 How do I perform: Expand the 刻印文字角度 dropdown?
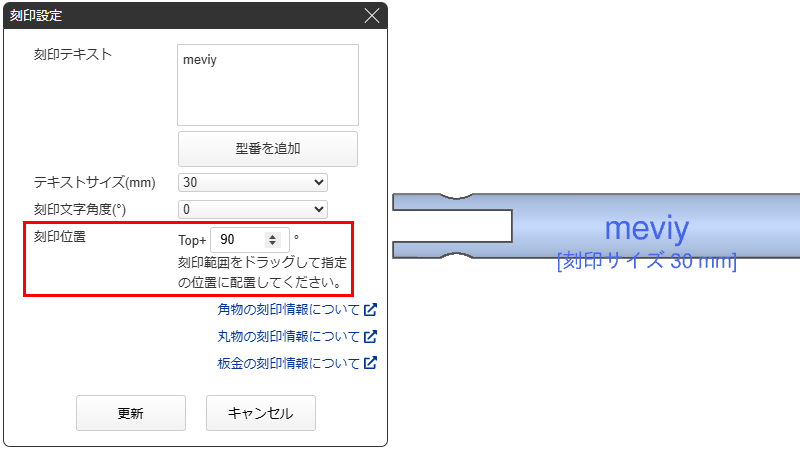pyautogui.click(x=253, y=209)
